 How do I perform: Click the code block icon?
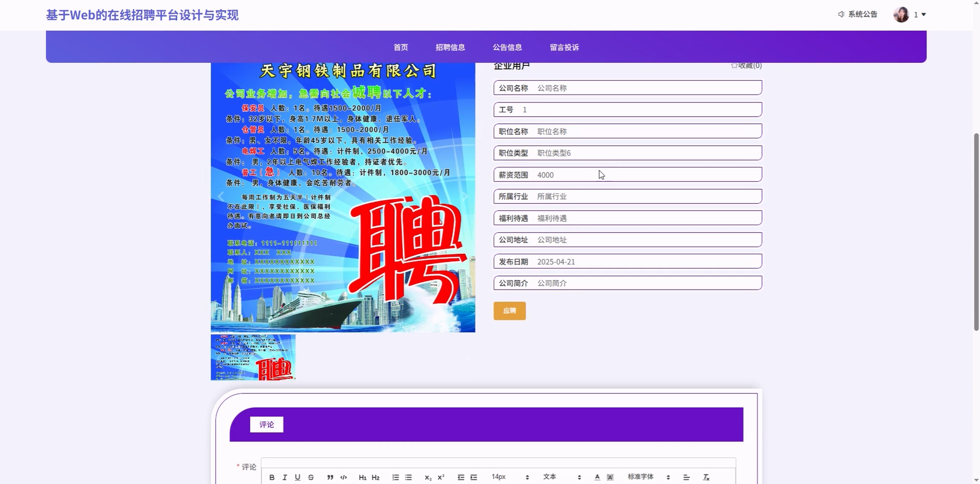pos(343,477)
